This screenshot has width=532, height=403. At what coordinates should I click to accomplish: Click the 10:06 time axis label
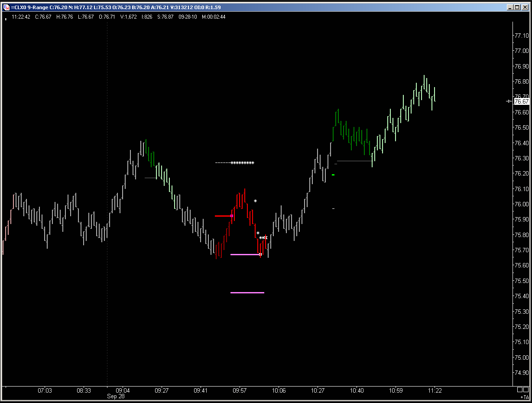click(279, 390)
